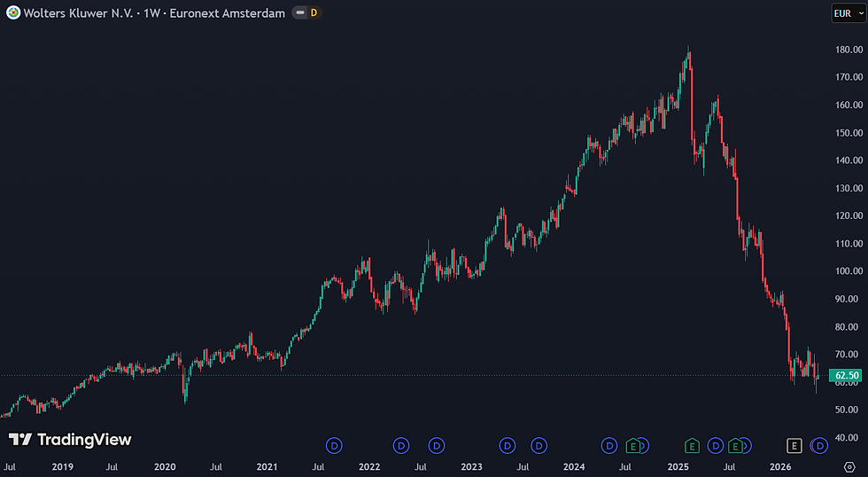This screenshot has height=477, width=868.
Task: Click the 2023 time axis label
Action: 471,467
